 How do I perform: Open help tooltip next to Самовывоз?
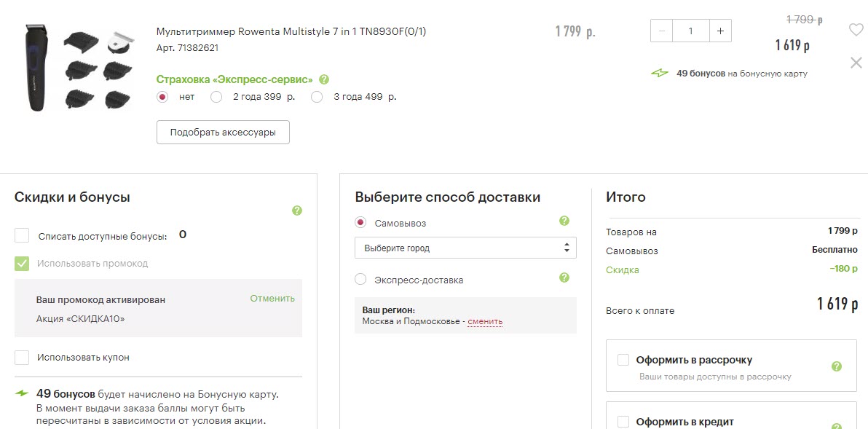point(563,221)
